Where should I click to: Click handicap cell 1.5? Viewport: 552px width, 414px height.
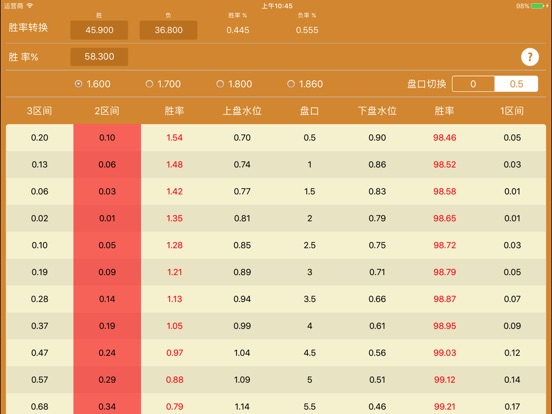coord(309,192)
